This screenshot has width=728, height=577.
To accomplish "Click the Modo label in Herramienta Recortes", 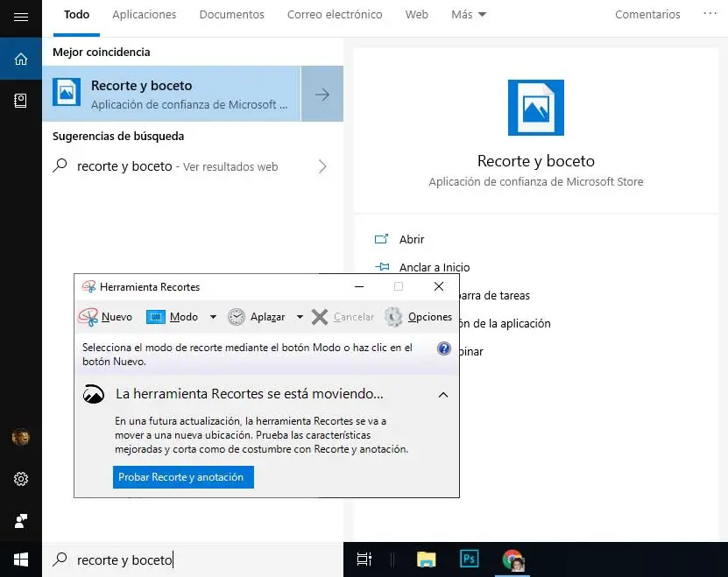I will coord(184,317).
